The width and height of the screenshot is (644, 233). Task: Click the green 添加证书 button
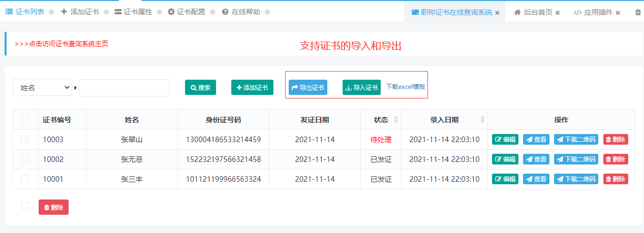tap(252, 87)
